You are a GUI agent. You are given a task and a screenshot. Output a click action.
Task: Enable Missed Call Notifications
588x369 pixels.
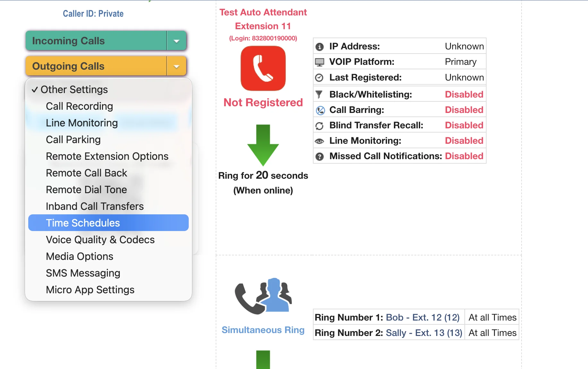click(464, 156)
